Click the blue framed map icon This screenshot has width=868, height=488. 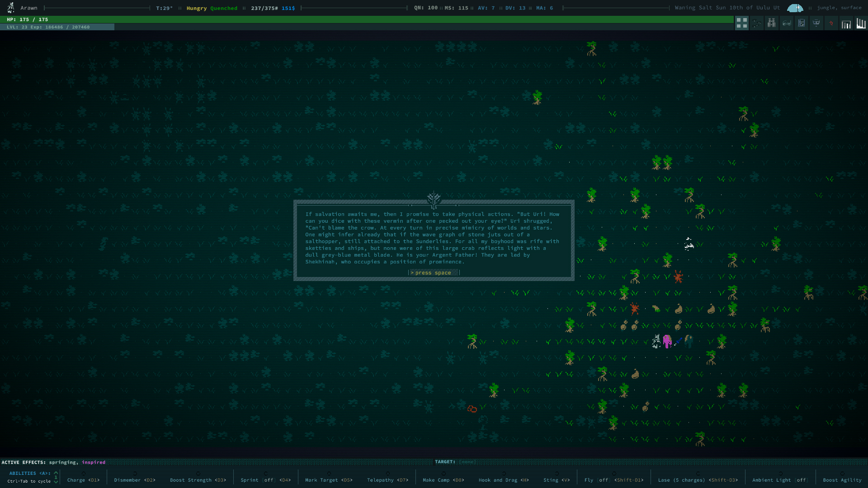pos(801,23)
